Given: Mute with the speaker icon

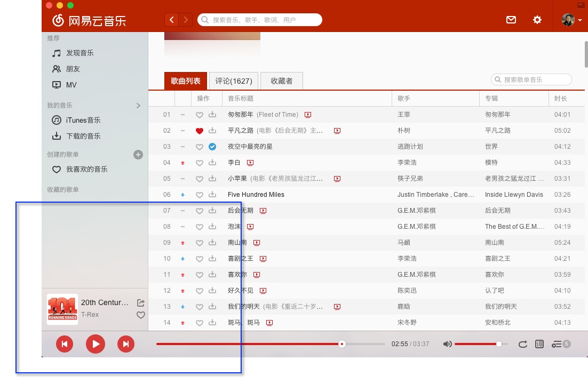Looking at the screenshot, I should [x=447, y=344].
